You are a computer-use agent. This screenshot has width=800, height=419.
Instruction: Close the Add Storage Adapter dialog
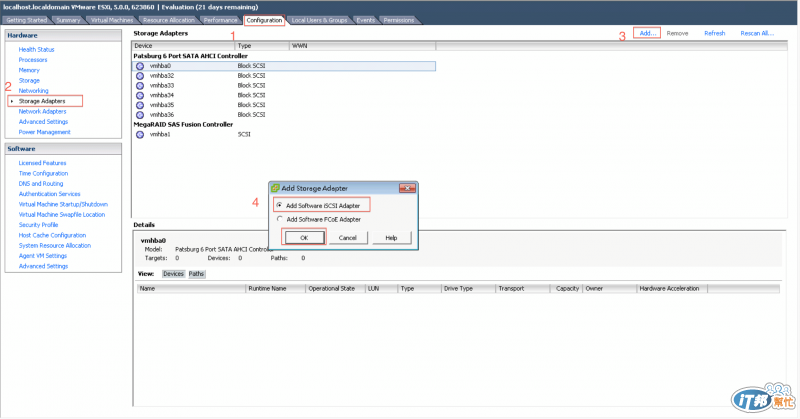pyautogui.click(x=407, y=188)
